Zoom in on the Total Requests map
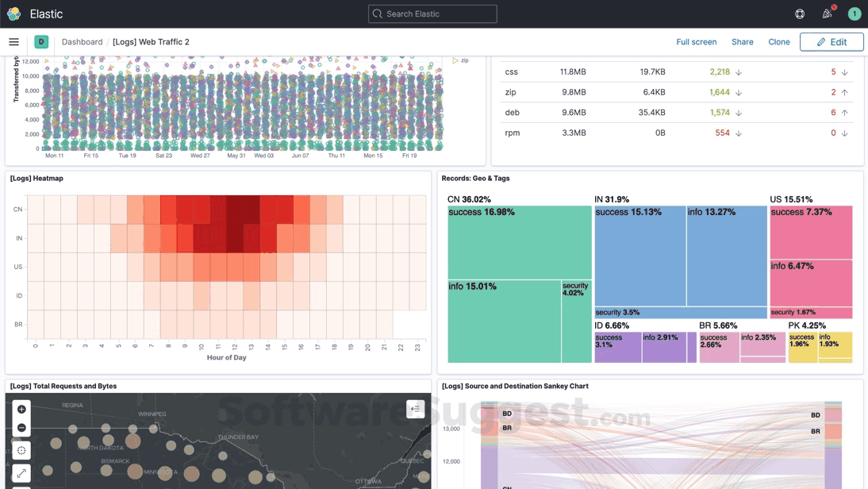 (21, 410)
